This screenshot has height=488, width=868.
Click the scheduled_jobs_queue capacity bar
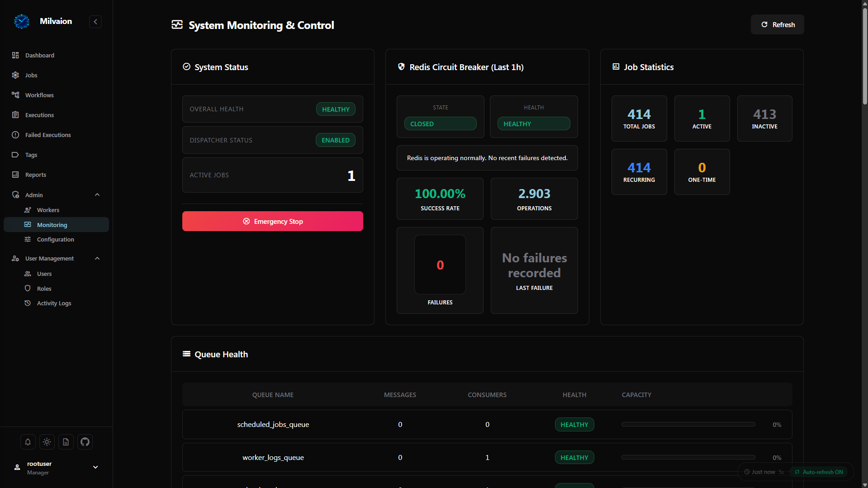[x=688, y=424]
